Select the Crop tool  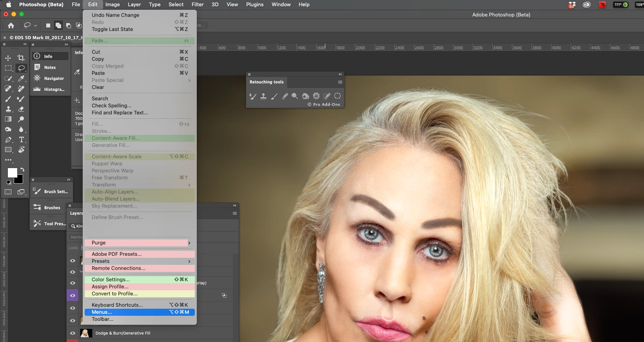click(21, 58)
